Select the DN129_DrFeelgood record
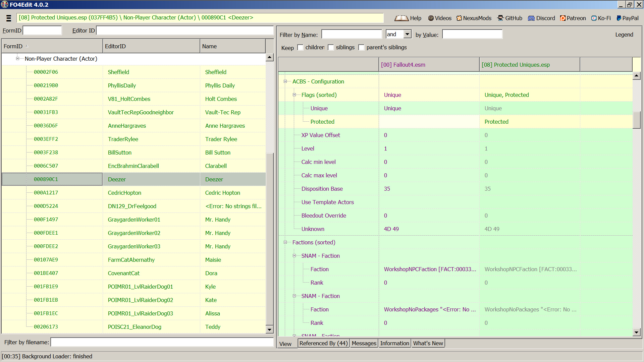This screenshot has height=362, width=644. [x=134, y=206]
